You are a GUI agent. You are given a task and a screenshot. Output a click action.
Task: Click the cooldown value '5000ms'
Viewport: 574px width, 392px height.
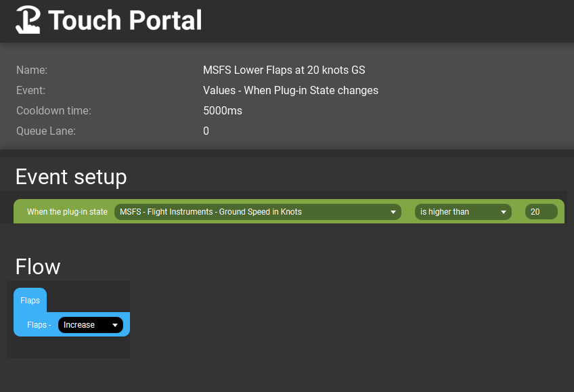coord(223,110)
